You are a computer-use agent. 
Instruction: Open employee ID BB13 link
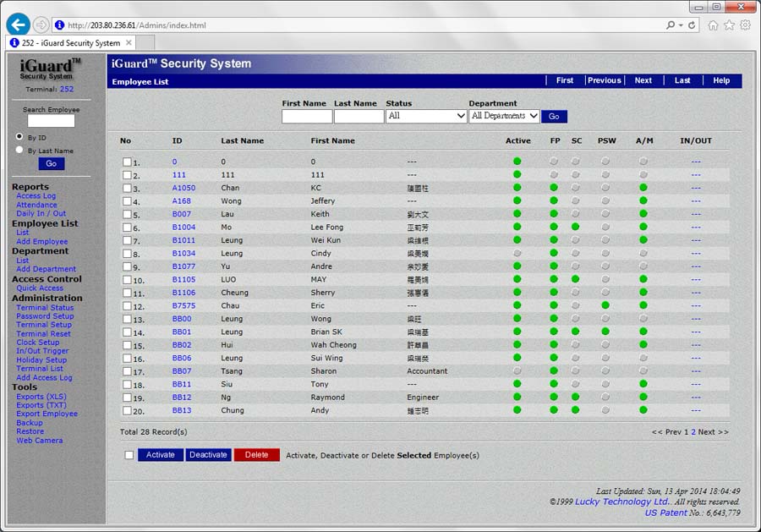click(x=182, y=411)
